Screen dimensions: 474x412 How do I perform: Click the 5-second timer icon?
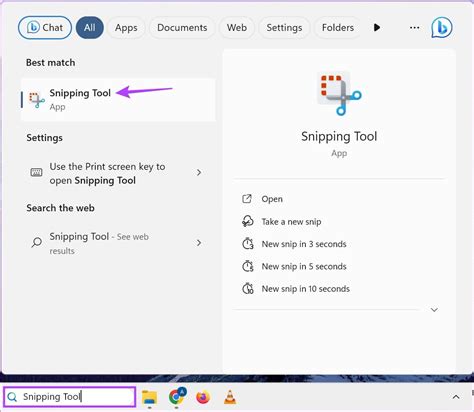click(x=248, y=266)
